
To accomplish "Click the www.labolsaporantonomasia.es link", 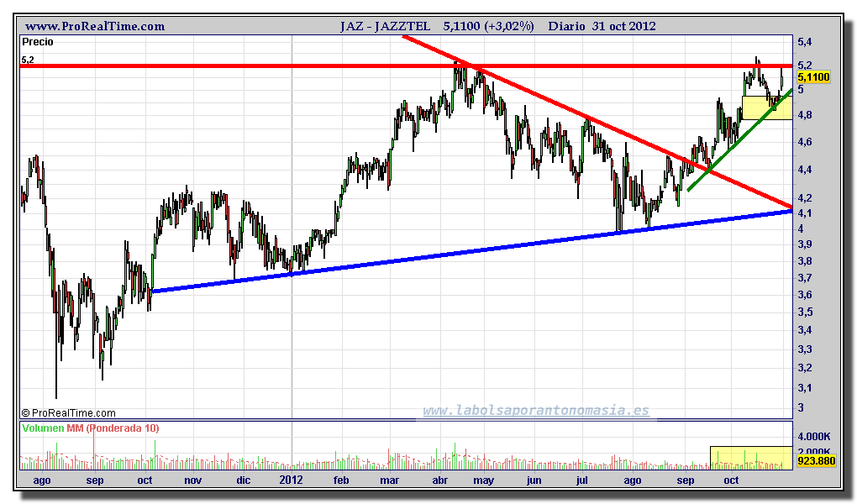I will point(536,410).
